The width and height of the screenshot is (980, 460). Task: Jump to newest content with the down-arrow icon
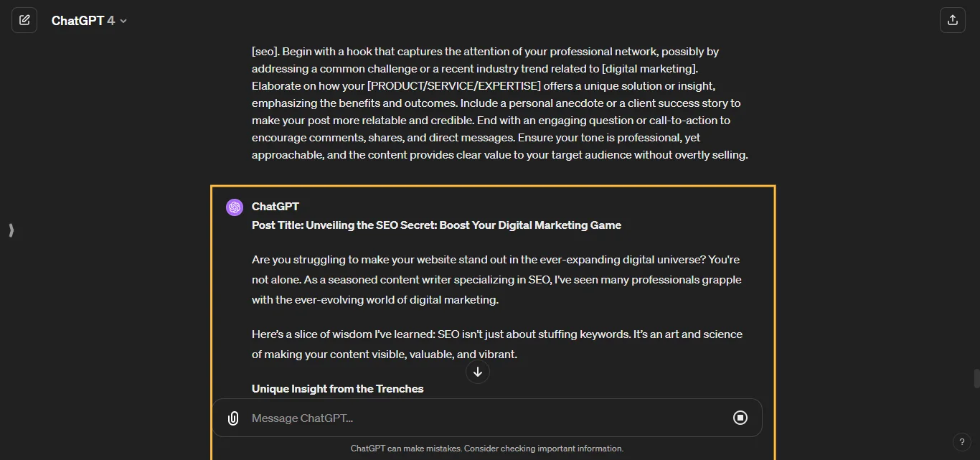tap(477, 372)
